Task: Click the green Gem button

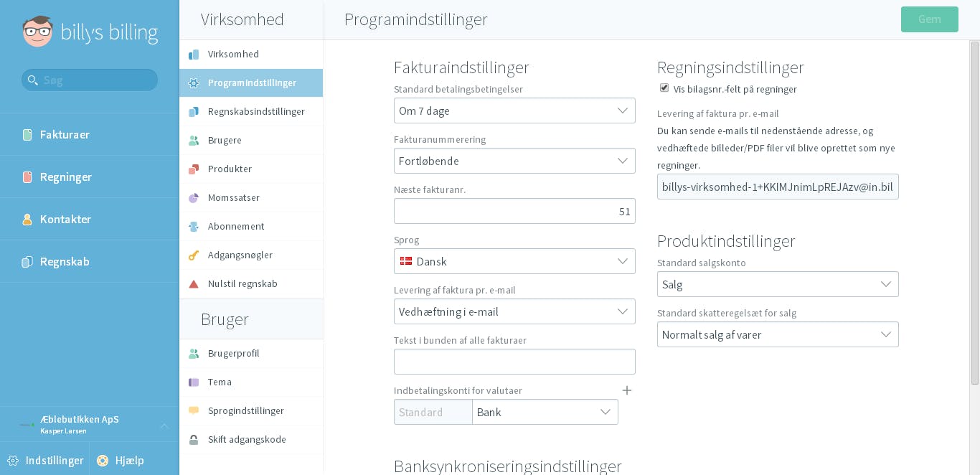Action: [x=930, y=19]
